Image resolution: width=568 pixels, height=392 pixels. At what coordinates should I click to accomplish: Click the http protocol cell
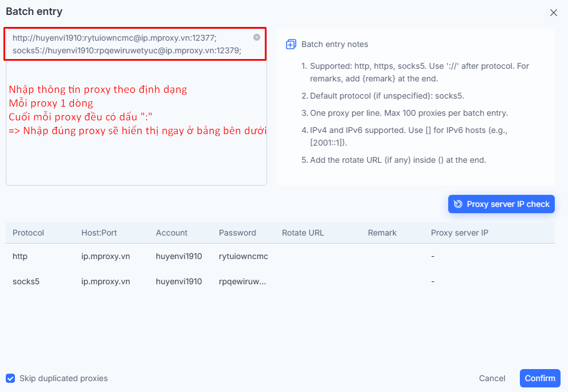click(x=20, y=256)
